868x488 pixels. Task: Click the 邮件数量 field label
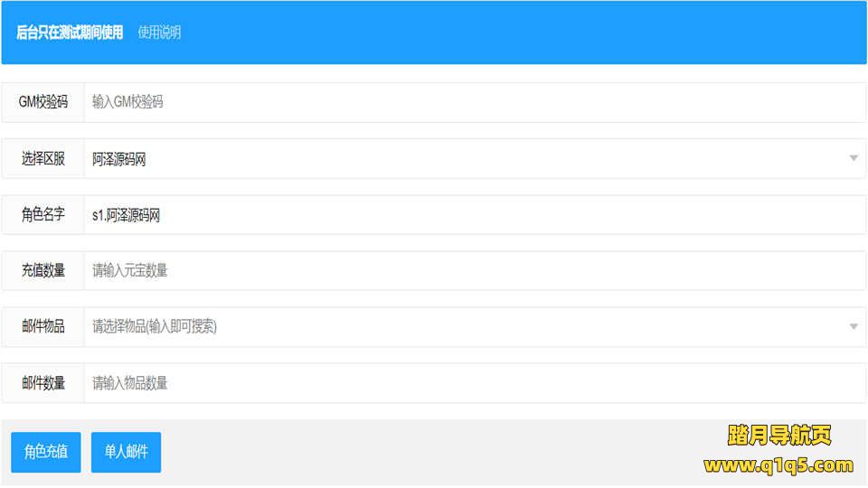point(43,383)
